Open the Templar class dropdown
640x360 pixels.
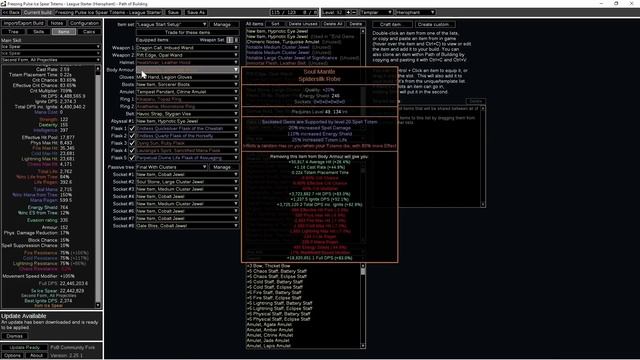[376, 13]
